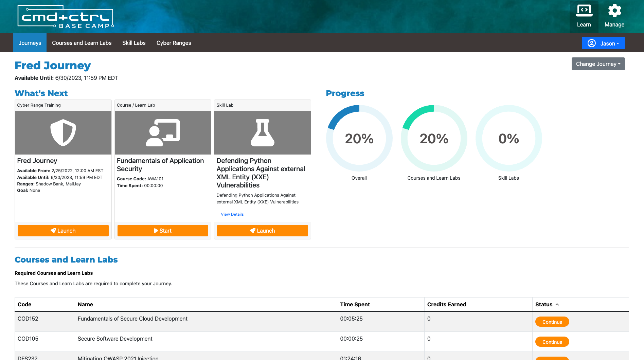Click the cmd+ctrl Base Camp logo

(x=66, y=16)
